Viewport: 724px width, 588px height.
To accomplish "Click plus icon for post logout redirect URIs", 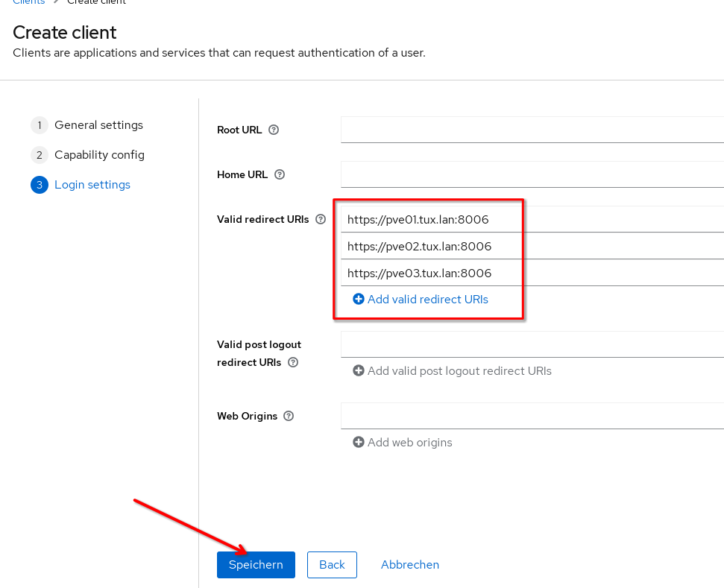I will [359, 370].
